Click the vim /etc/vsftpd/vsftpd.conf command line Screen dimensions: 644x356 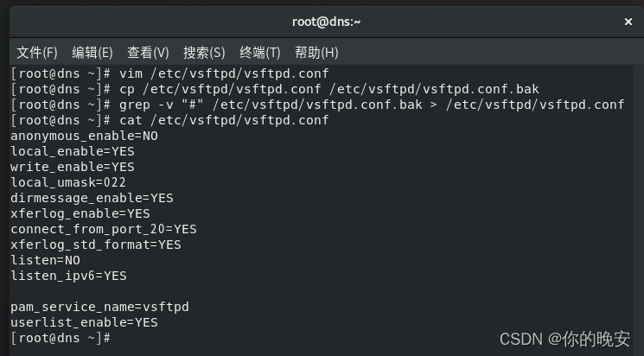tap(169, 74)
